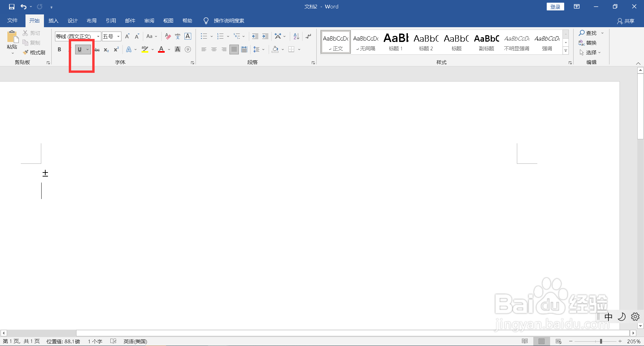Switch to the Review (审阅) tab
Viewport: 644px width, 346px height.
pyautogui.click(x=149, y=21)
